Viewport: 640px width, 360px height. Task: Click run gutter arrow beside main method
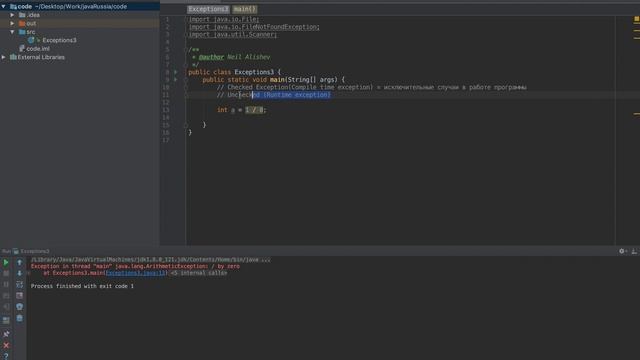coord(176,80)
